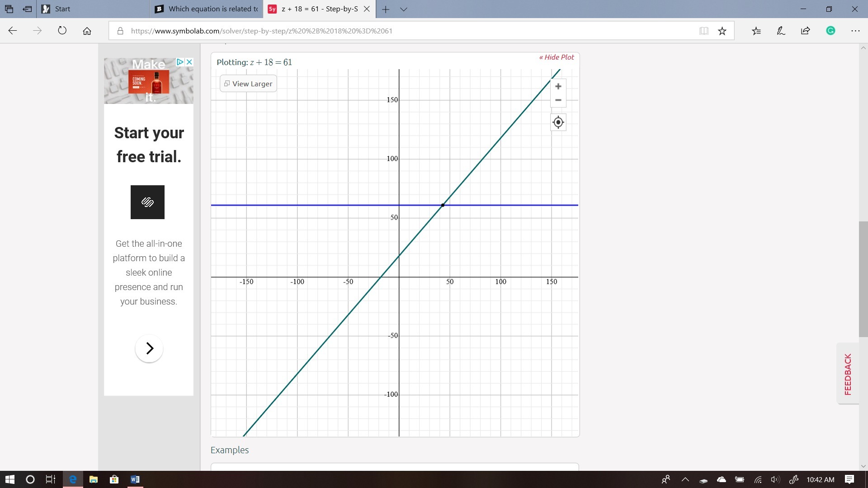Image resolution: width=868 pixels, height=488 pixels.
Task: Open browser Settings and more menu
Action: pos(855,31)
